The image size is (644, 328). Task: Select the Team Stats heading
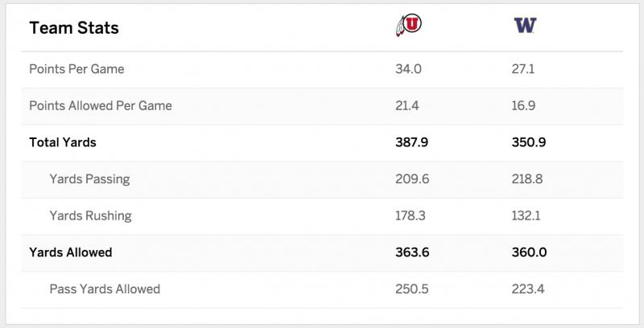74,28
